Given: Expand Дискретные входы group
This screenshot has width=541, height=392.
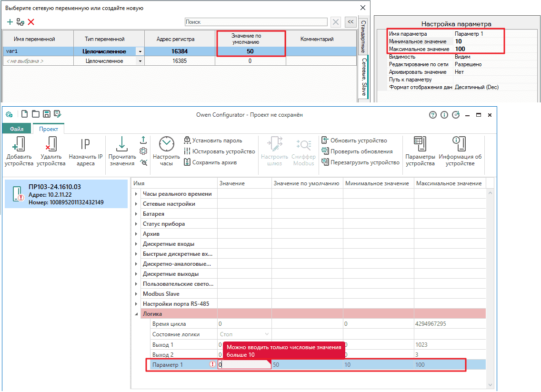Looking at the screenshot, I should point(137,244).
